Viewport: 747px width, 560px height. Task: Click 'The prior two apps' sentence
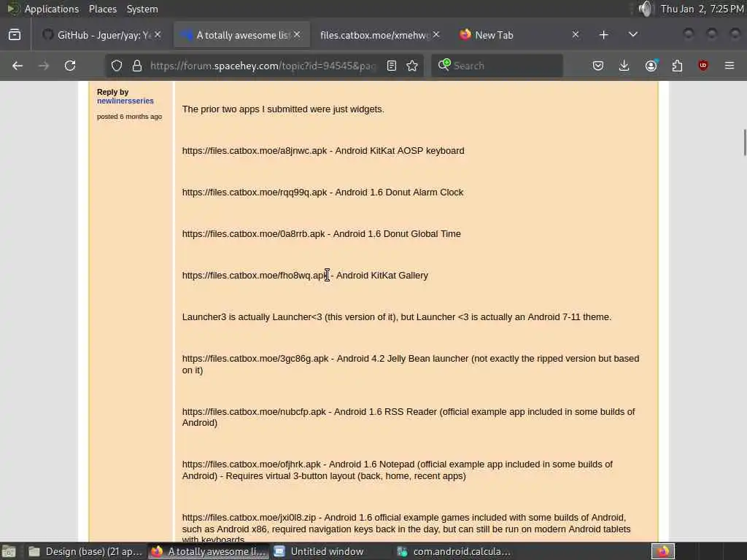coord(283,109)
